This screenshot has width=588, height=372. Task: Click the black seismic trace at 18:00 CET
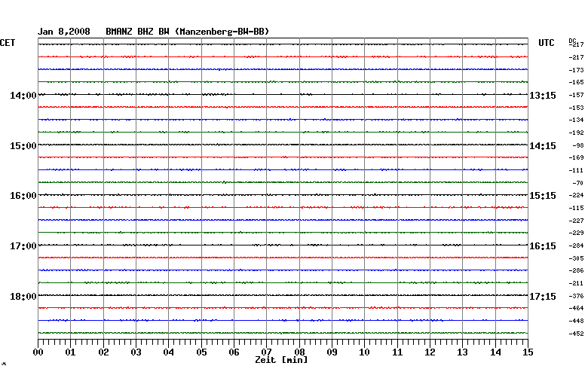283,295
